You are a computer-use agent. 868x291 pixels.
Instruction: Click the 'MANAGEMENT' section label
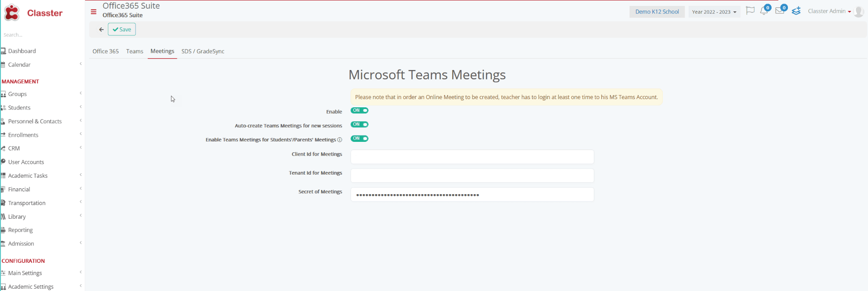[20, 81]
